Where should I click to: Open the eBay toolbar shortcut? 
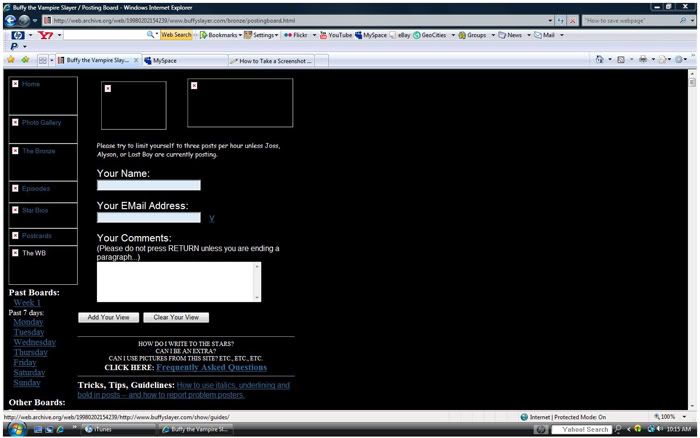click(x=400, y=35)
